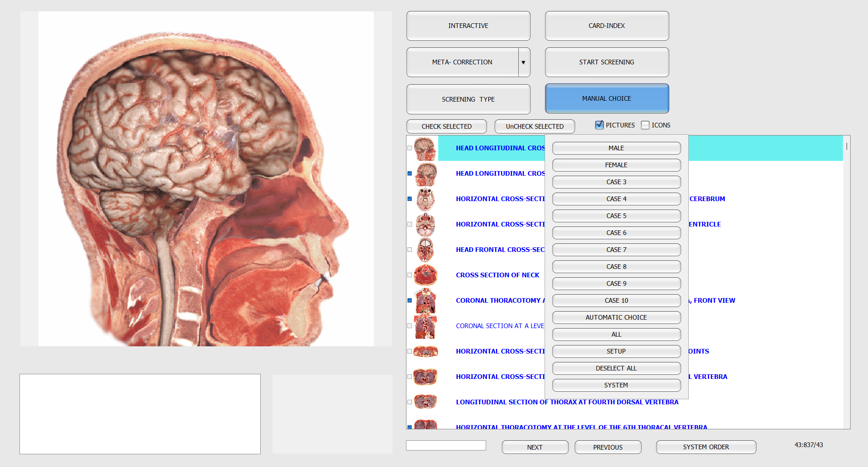The width and height of the screenshot is (868, 467).
Task: Select FEMALE from the popup menu
Action: click(x=616, y=165)
